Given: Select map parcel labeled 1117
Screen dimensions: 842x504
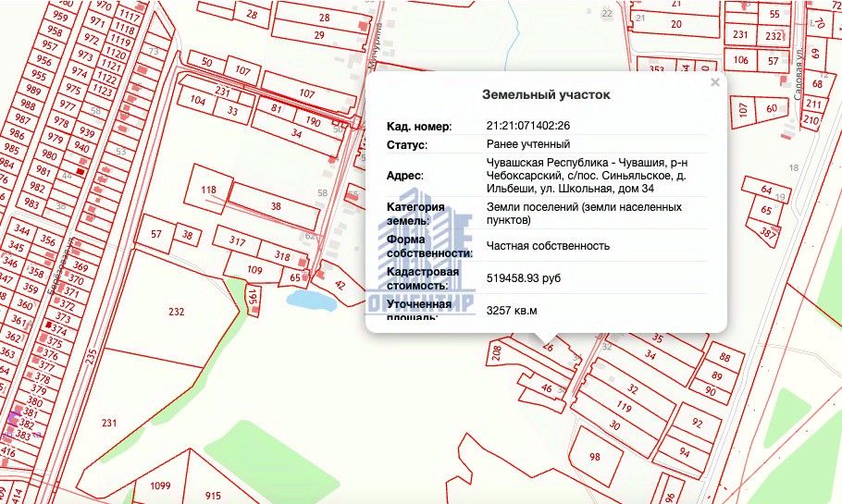Looking at the screenshot, I should click(x=129, y=16).
